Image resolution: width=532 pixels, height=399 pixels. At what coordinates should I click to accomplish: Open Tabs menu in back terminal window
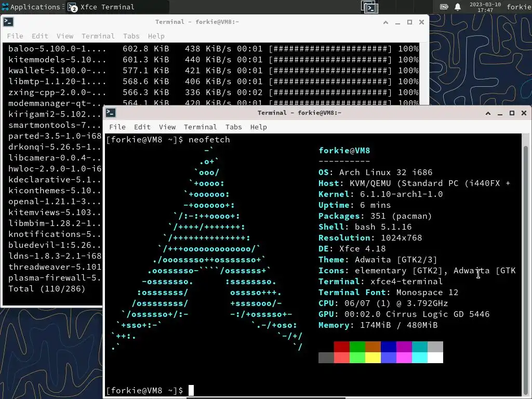coord(131,36)
